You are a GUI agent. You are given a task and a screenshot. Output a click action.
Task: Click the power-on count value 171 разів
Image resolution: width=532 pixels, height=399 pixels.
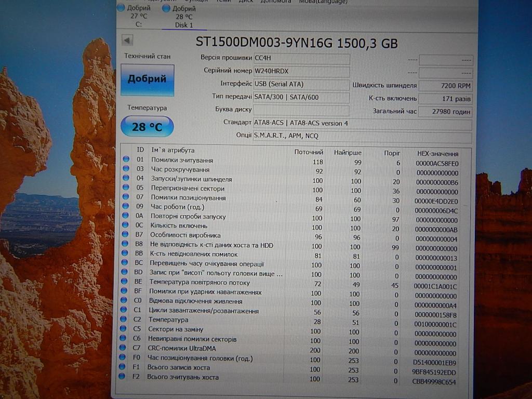(x=445, y=99)
